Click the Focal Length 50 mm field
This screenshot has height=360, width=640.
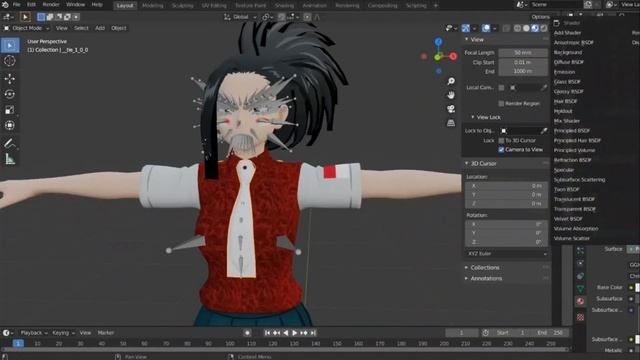tap(523, 53)
